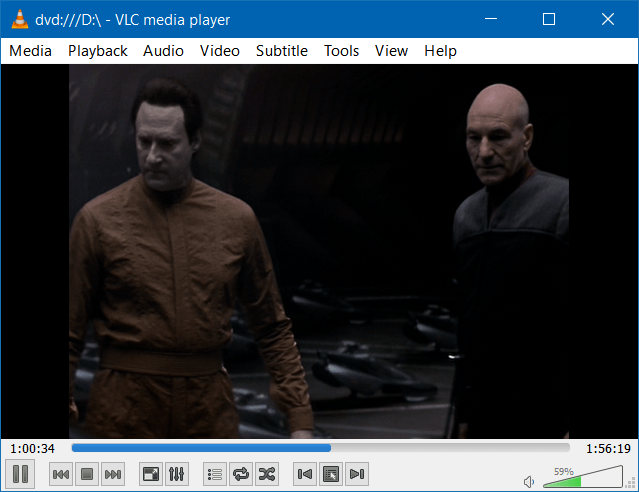639x492 pixels.
Task: Toggle fullscreen video mode
Action: click(x=151, y=474)
